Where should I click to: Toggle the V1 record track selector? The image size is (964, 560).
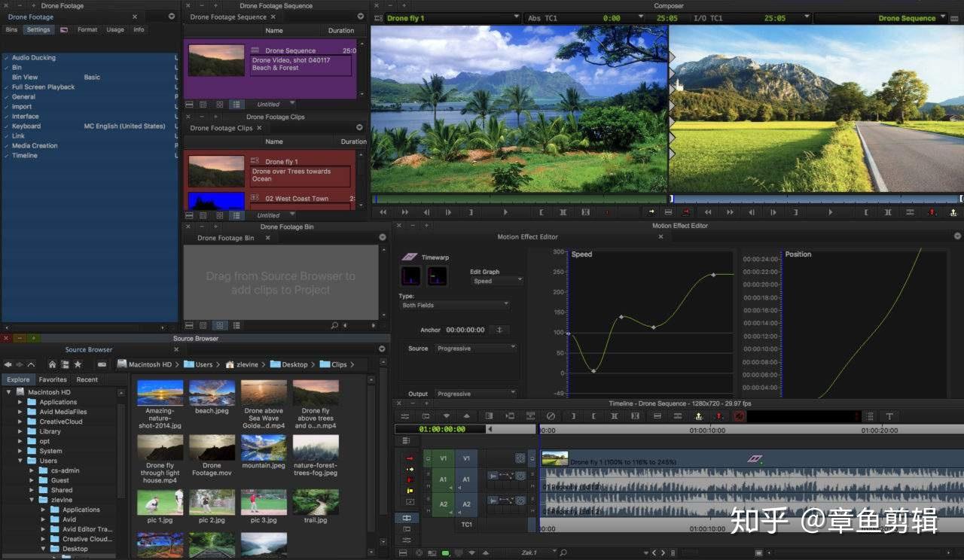465,458
